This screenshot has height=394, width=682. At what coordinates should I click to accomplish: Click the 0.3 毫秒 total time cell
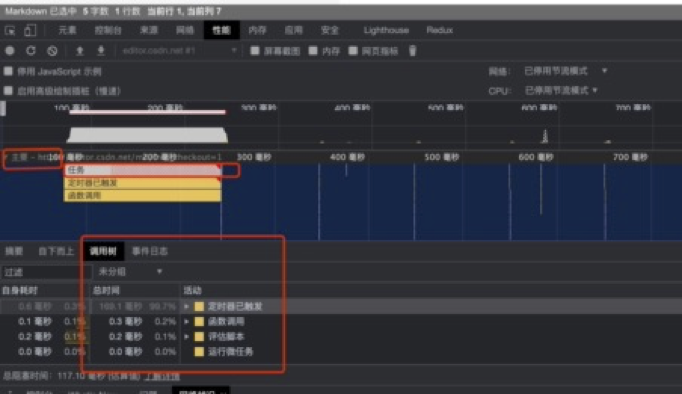pyautogui.click(x=126, y=322)
